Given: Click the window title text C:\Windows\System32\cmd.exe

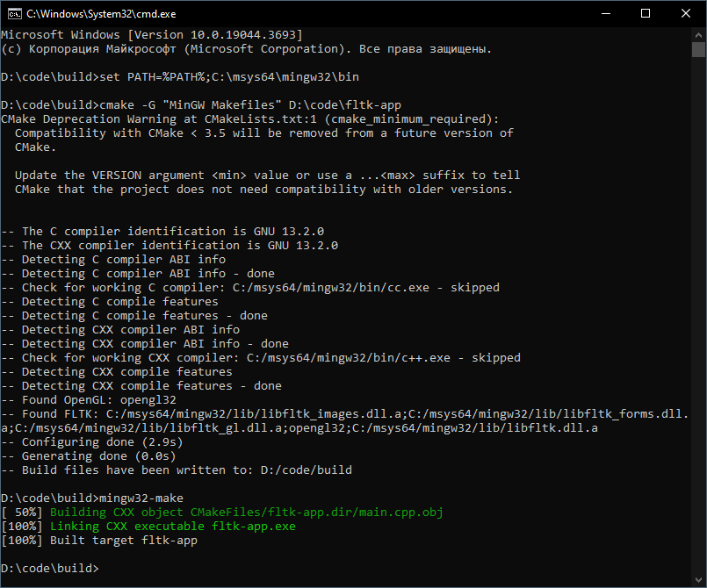Looking at the screenshot, I should coord(101,14).
